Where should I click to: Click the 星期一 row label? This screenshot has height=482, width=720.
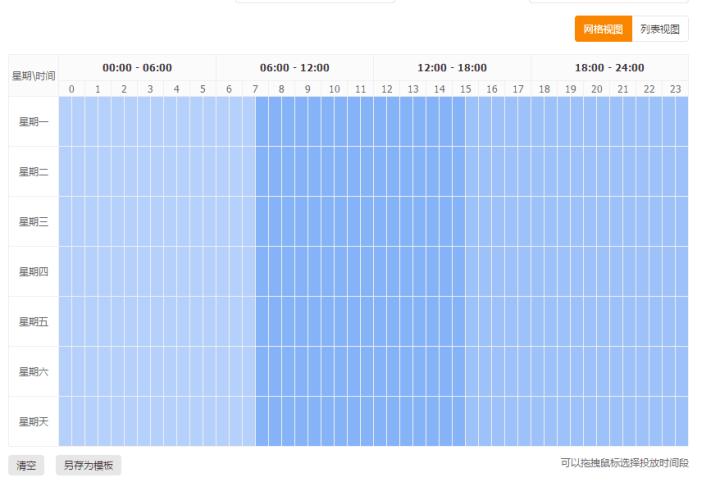[x=33, y=122]
